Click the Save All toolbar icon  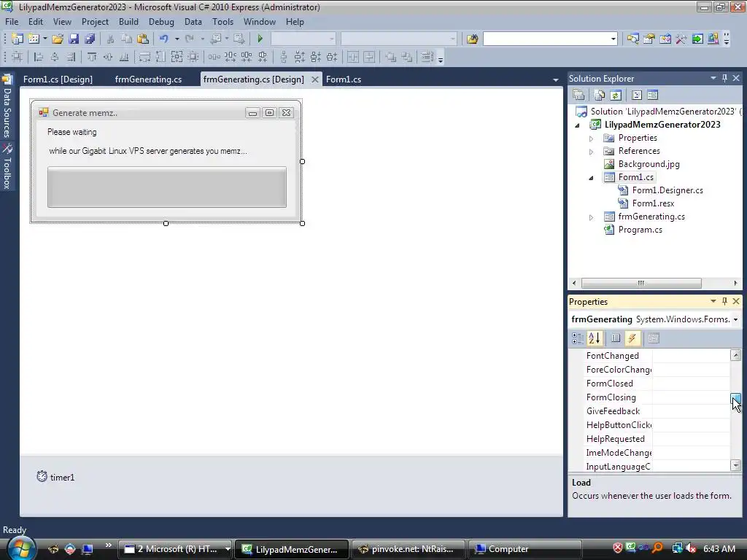coord(90,39)
